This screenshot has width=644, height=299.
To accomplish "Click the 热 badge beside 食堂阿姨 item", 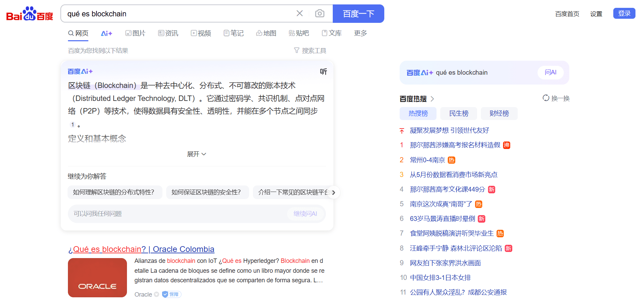I will (x=500, y=234).
